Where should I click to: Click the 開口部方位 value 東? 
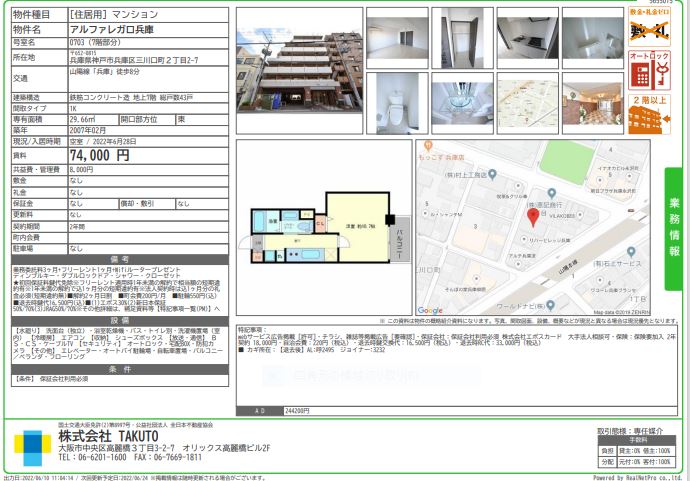181,119
